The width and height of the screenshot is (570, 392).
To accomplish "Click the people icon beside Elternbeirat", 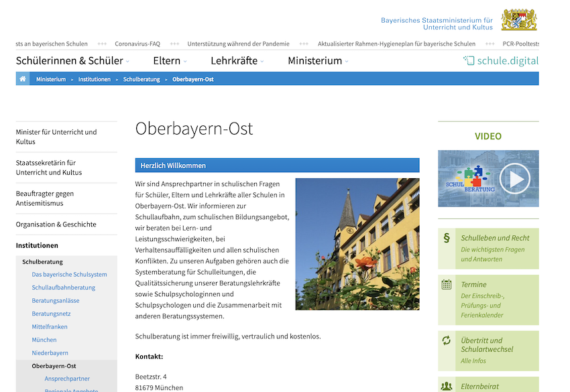I will [447, 387].
